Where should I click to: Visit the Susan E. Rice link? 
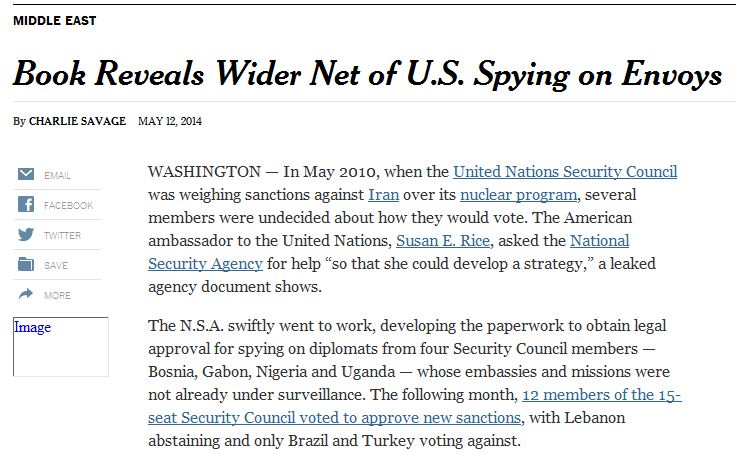pos(443,241)
